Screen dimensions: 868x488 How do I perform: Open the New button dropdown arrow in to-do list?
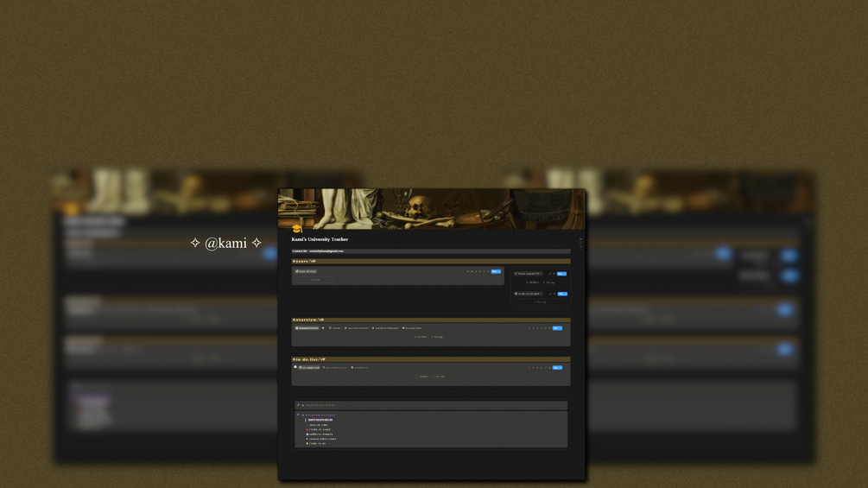click(x=561, y=367)
